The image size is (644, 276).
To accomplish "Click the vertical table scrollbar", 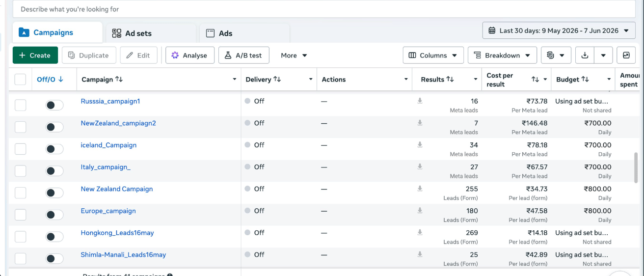I will [x=636, y=167].
